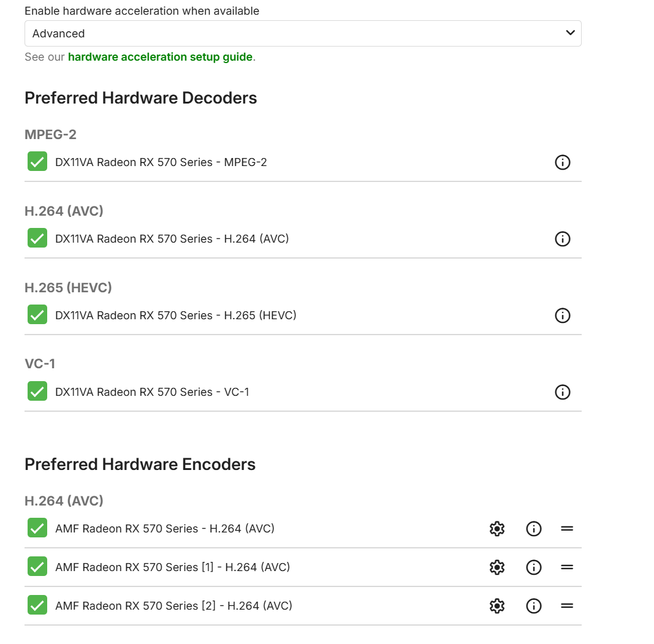
Task: Open info for DX11VA VC-1 decoder
Action: [x=562, y=392]
